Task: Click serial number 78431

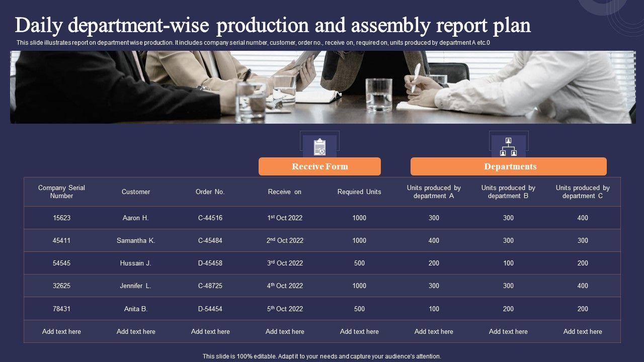Action: point(61,309)
